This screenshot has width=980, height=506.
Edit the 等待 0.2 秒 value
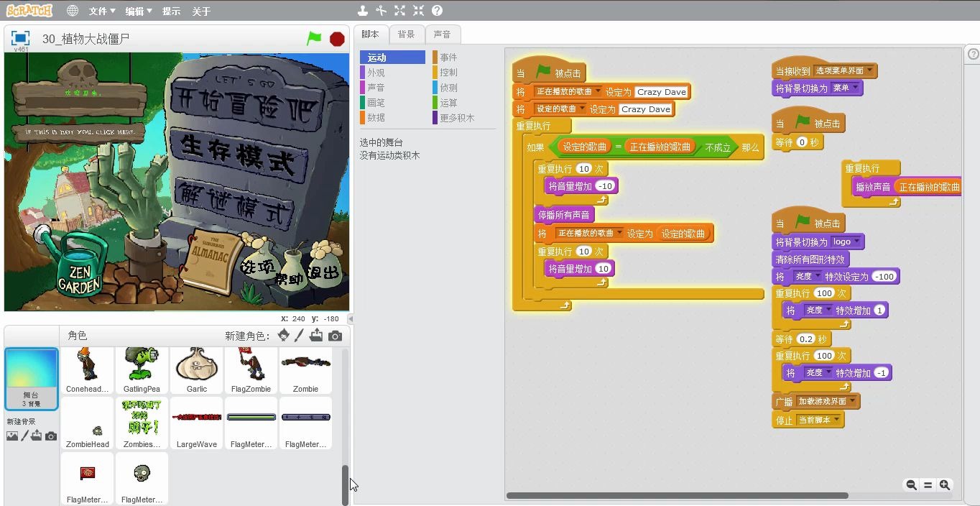805,339
